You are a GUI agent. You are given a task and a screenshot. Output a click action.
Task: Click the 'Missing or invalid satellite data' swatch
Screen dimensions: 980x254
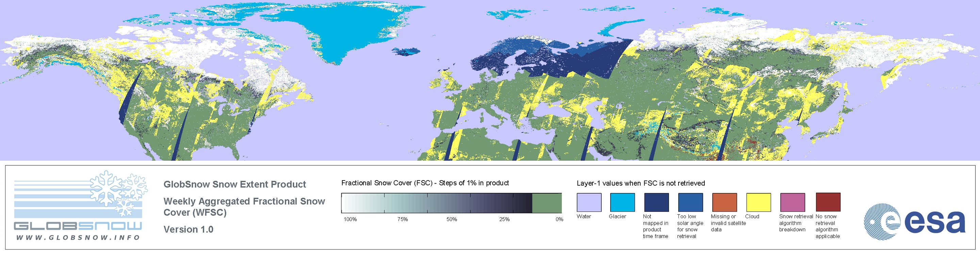pyautogui.click(x=724, y=202)
